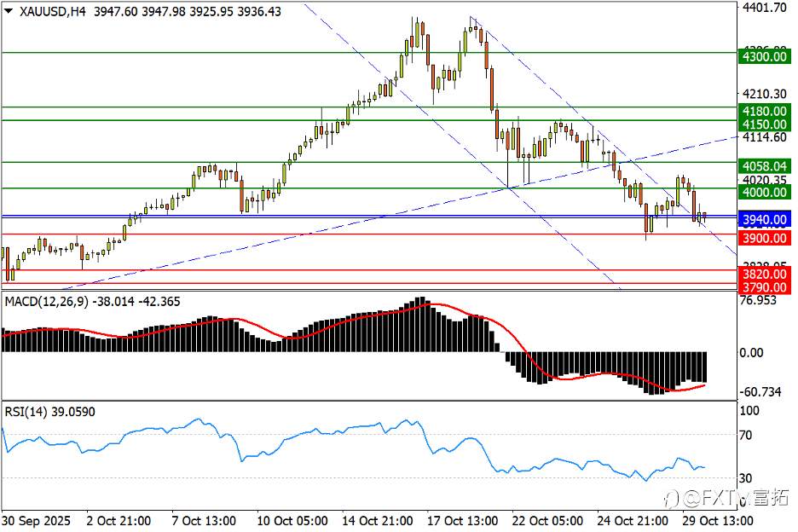This screenshot has height=532, width=798.
Task: Click the 4210.30 price axis value
Action: 765,94
